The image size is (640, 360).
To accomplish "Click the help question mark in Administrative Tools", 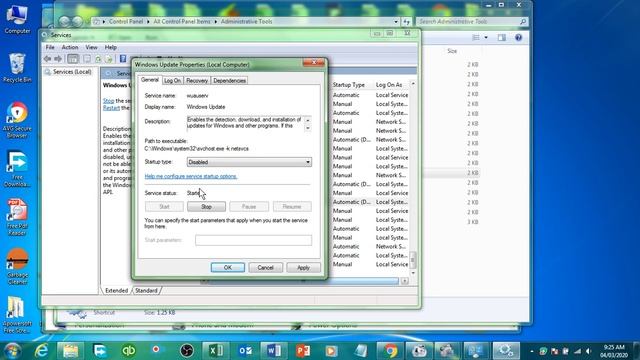I will click(518, 38).
